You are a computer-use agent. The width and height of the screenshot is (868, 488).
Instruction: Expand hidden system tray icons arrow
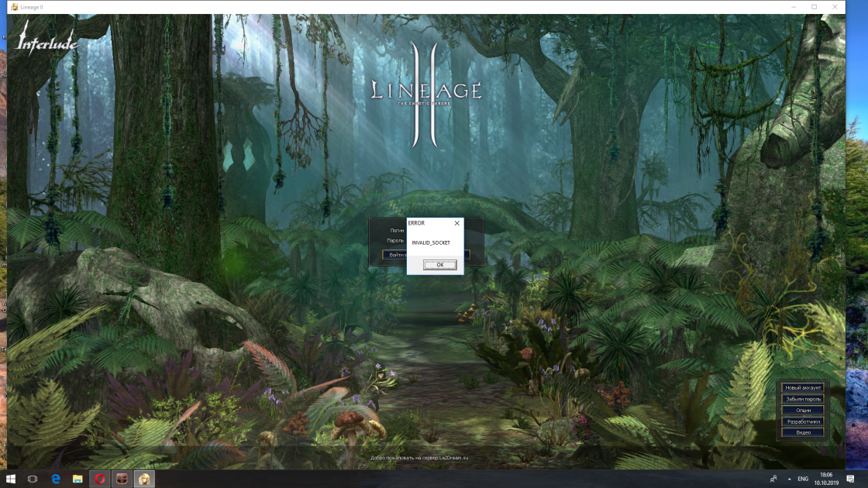[789, 479]
